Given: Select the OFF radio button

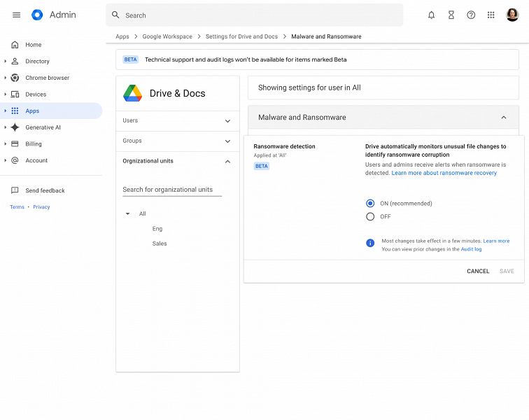Looking at the screenshot, I should 370,217.
